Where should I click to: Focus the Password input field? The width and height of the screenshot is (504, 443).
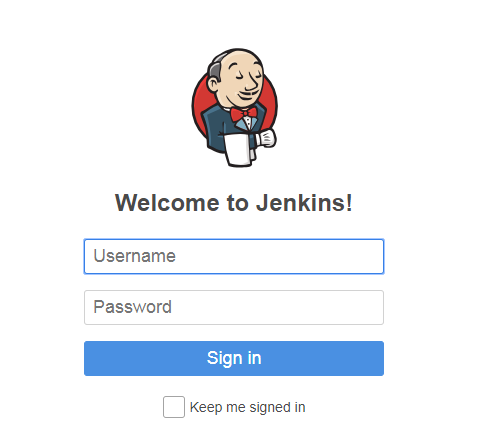[x=234, y=307]
